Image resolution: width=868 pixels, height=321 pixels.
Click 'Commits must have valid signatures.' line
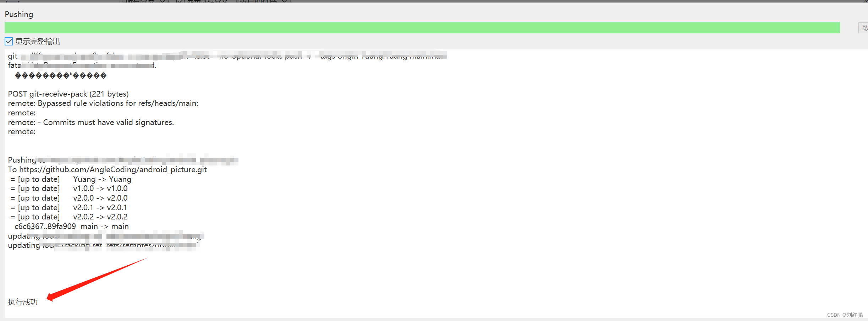(x=91, y=123)
